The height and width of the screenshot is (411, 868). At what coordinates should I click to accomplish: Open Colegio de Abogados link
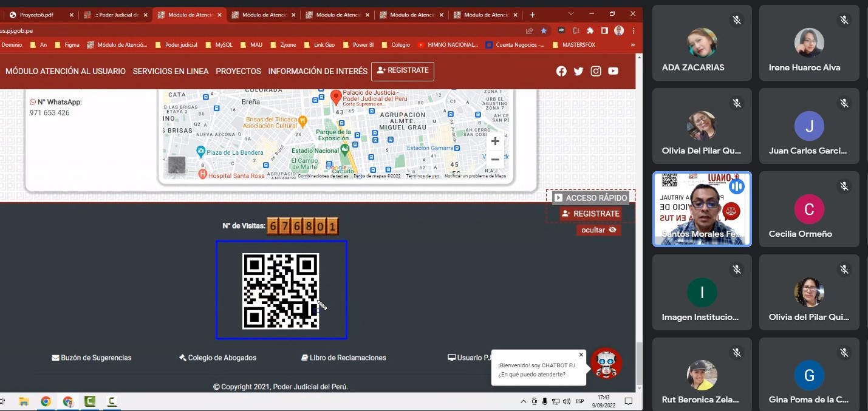click(218, 358)
